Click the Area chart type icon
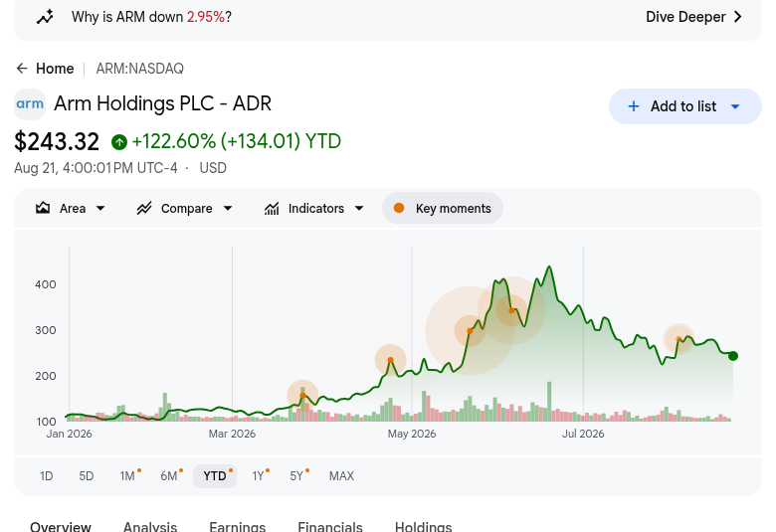776x532 pixels. [43, 209]
